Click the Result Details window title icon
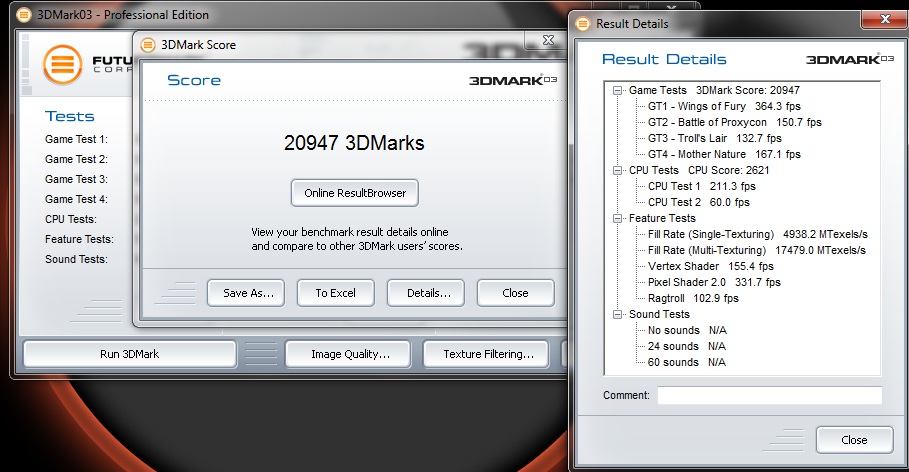 583,24
